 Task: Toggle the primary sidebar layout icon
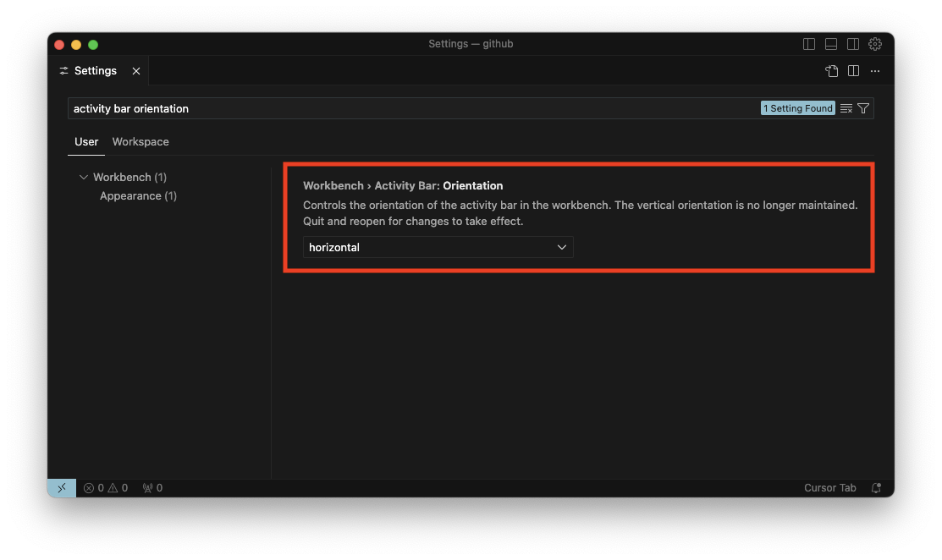[x=809, y=44]
